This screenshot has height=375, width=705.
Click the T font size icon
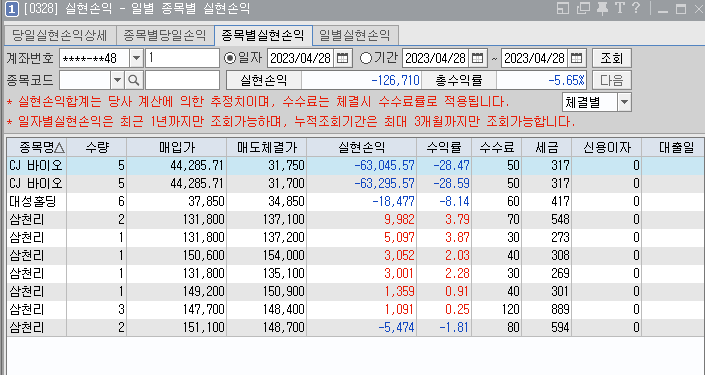point(620,8)
